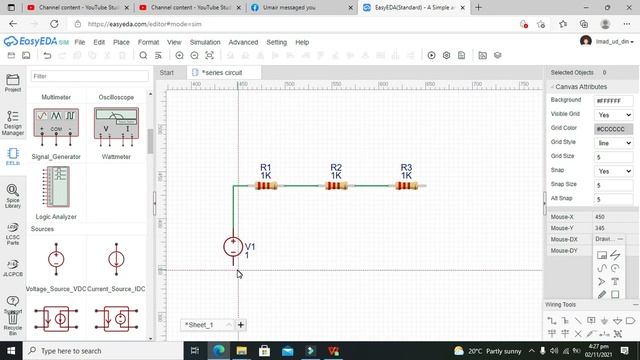Place the hollow triangle ground symbol from Wiring Tools
Viewport: 640px width, 360px height.
coord(618,321)
